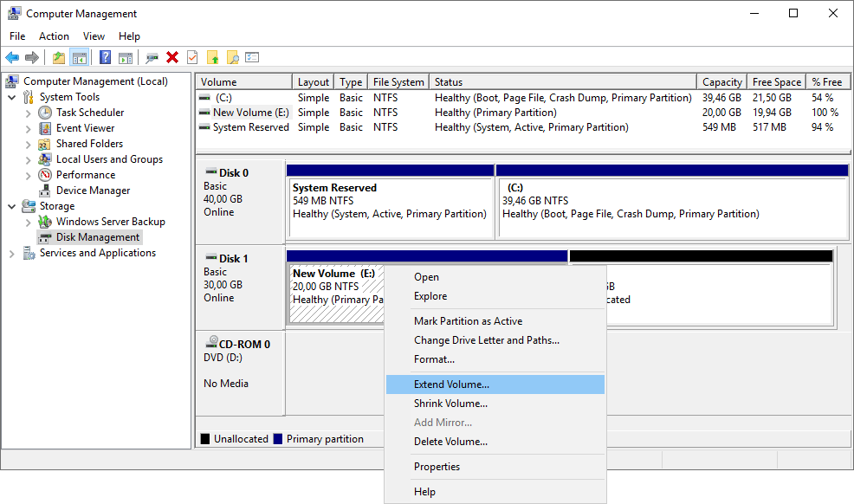Choose Extend Volume... from context menu

[495, 384]
